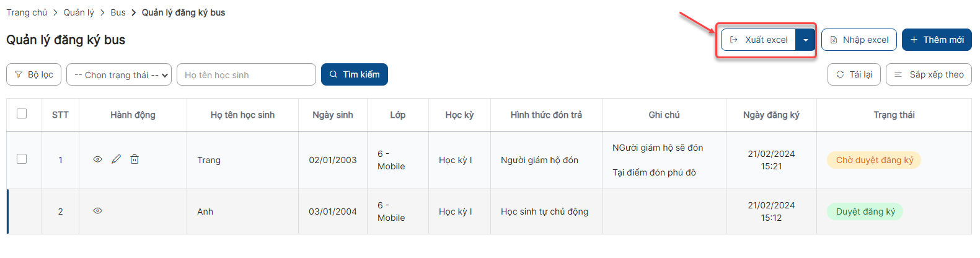
Task: Open the Chọn trạng thái dropdown
Action: tap(119, 75)
